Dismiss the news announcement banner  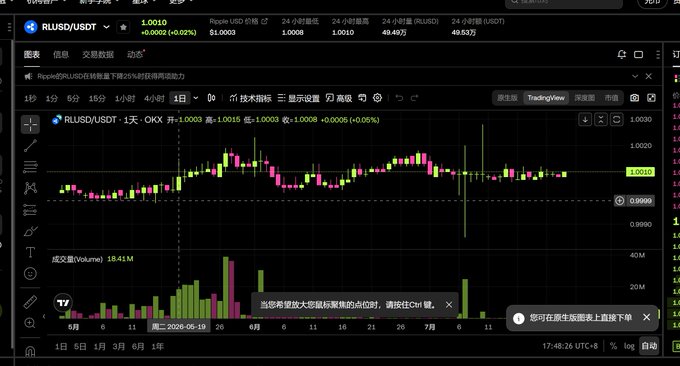pos(648,76)
